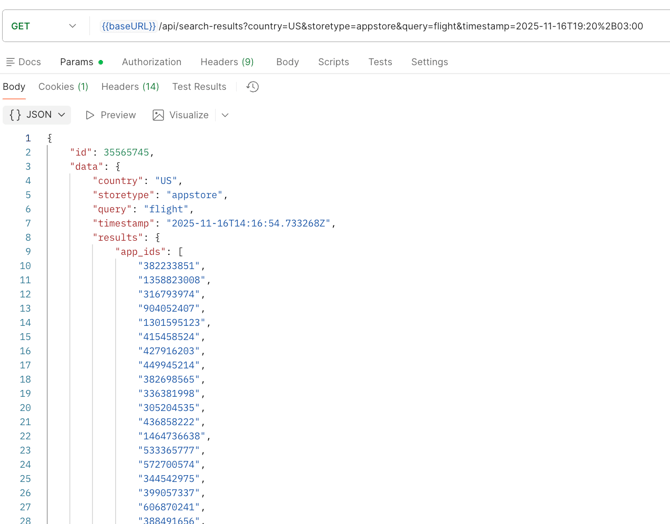Expand the chevron next to Visualize

[225, 115]
